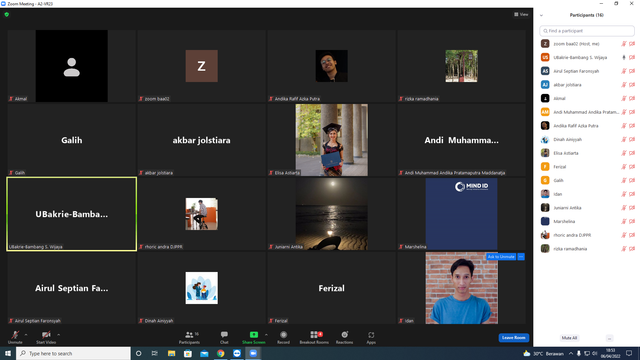Click the Windows search box on the taskbar
Screen dimensions: 640x360
73,353
